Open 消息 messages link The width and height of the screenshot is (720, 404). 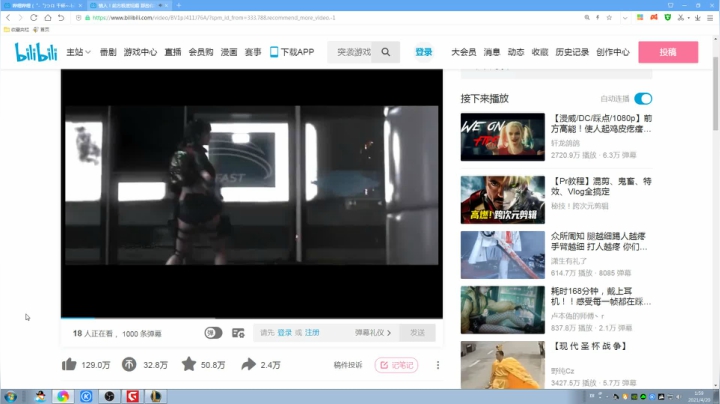coord(491,52)
